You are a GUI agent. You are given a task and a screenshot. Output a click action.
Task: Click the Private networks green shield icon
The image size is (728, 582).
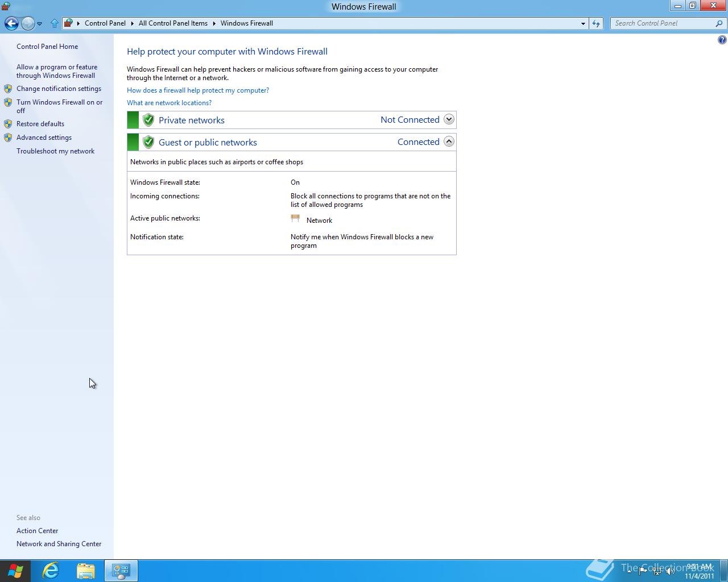pos(148,120)
